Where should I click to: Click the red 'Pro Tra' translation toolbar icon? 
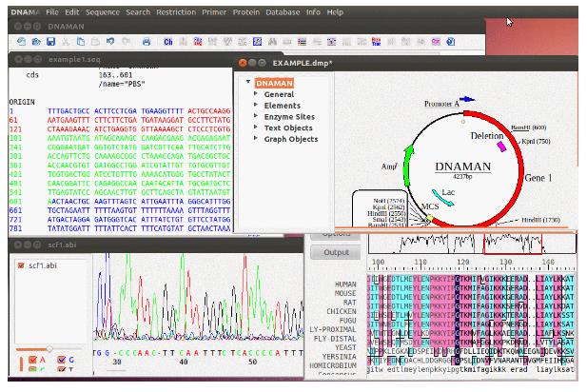click(x=376, y=42)
